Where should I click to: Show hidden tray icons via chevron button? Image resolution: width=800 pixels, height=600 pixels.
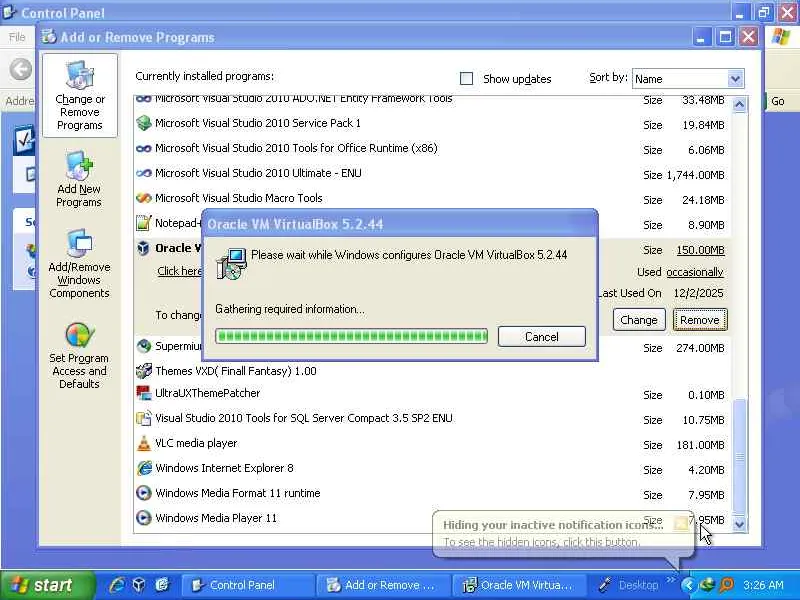pyautogui.click(x=688, y=585)
